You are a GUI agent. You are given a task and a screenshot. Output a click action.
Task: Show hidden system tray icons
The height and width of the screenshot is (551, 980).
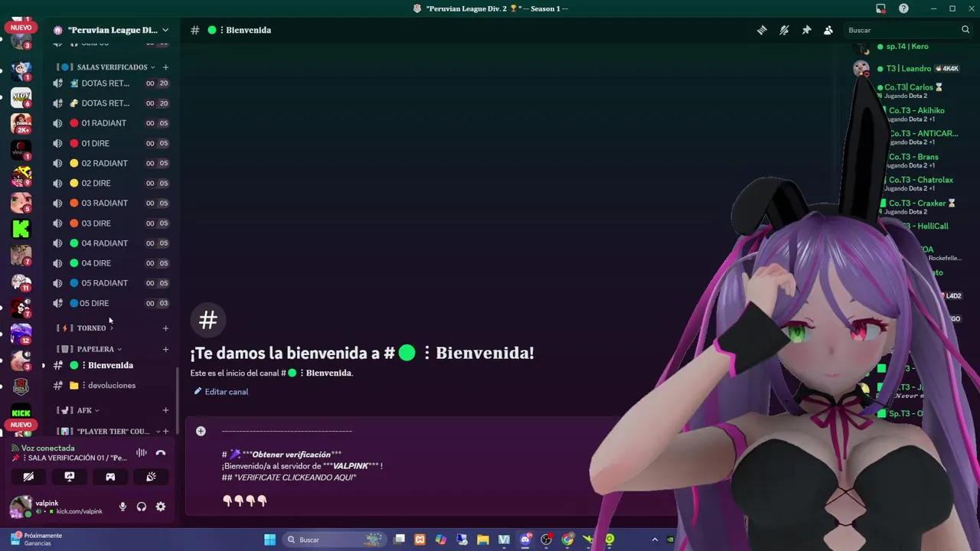pyautogui.click(x=655, y=540)
